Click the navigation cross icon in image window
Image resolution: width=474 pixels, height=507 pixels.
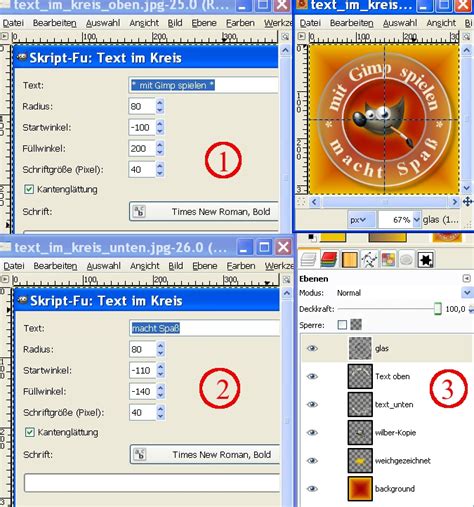467,202
